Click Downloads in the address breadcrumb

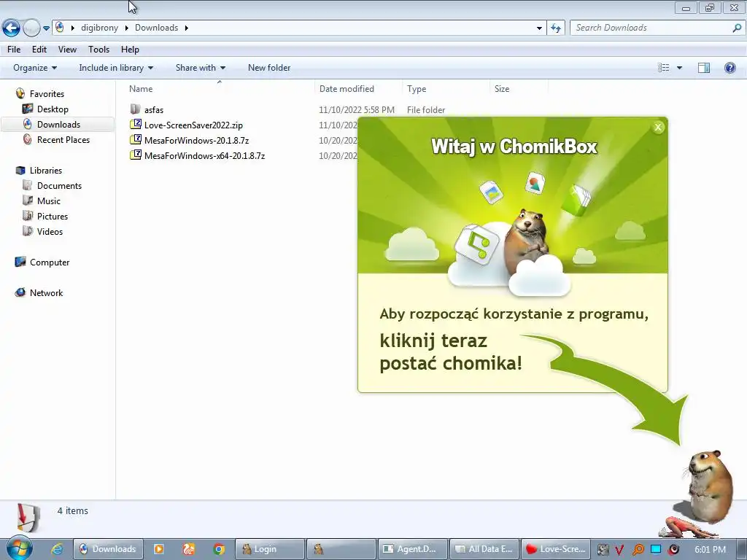[x=156, y=28]
